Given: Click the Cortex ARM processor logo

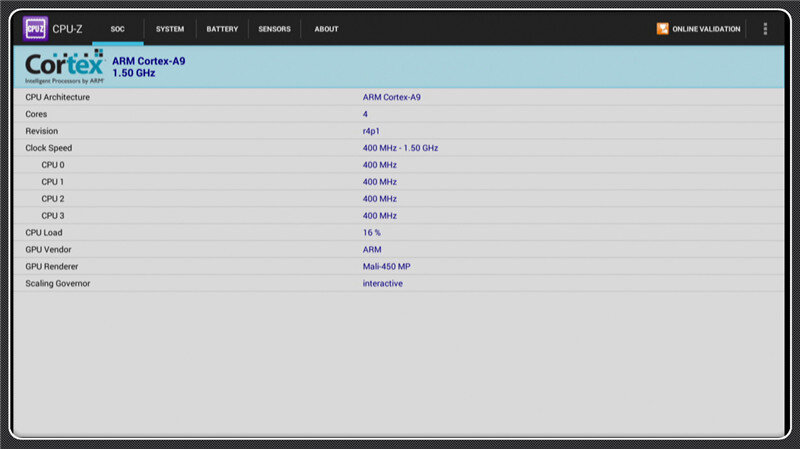Looking at the screenshot, I should pyautogui.click(x=64, y=67).
